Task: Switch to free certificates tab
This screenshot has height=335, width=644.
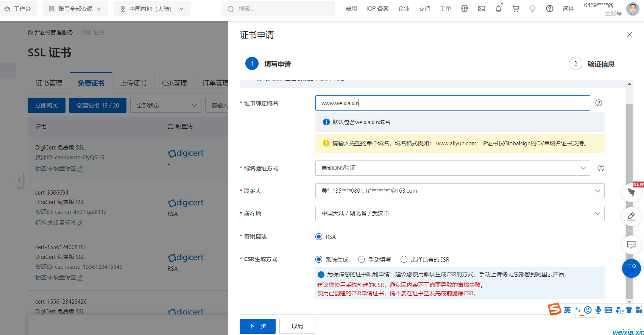Action: pyautogui.click(x=91, y=83)
